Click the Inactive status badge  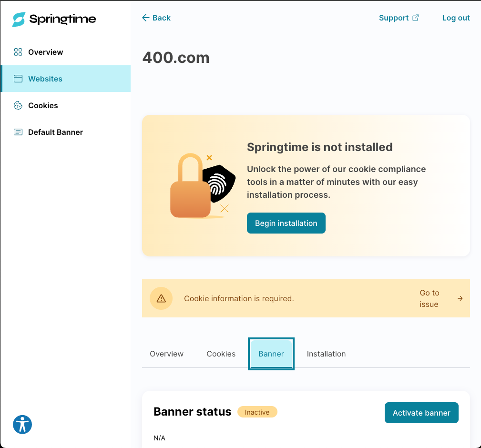tap(257, 412)
